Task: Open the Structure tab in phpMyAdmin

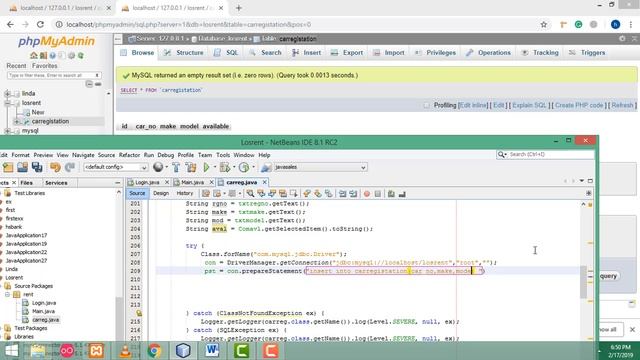Action: tap(184, 53)
